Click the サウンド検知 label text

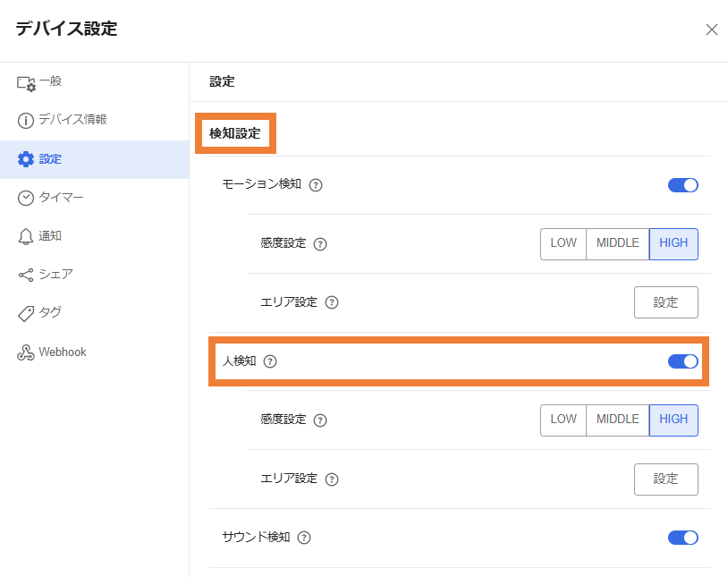point(257,538)
